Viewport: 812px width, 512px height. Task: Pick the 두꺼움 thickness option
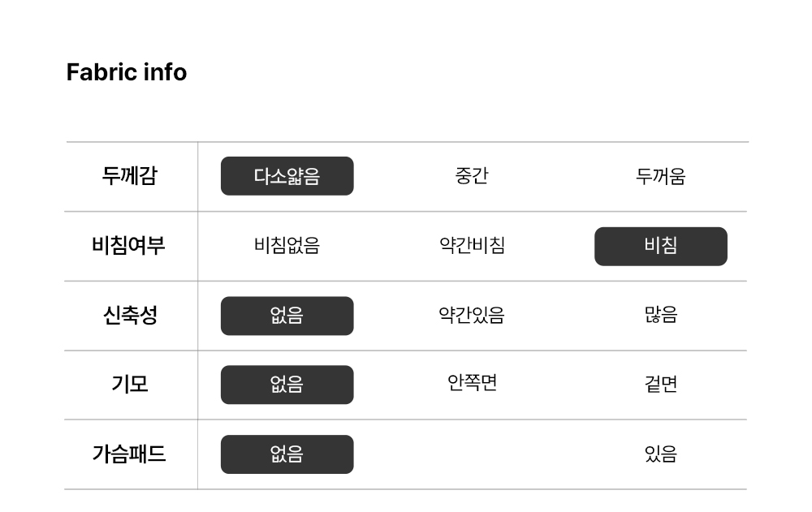point(660,176)
